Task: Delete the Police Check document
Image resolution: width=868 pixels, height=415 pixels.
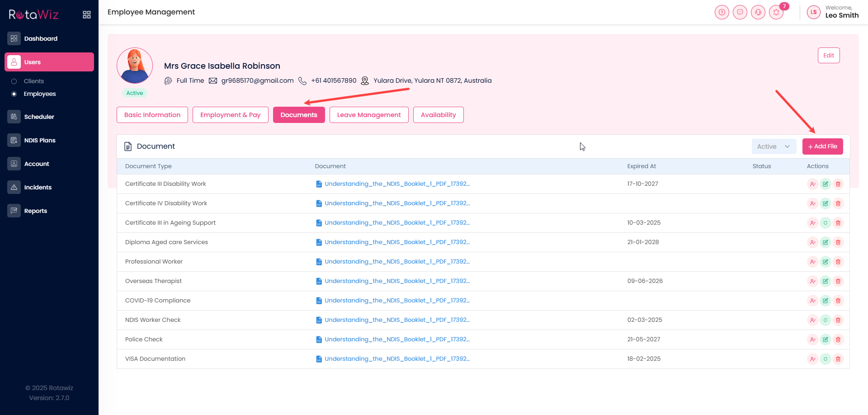Action: (838, 340)
